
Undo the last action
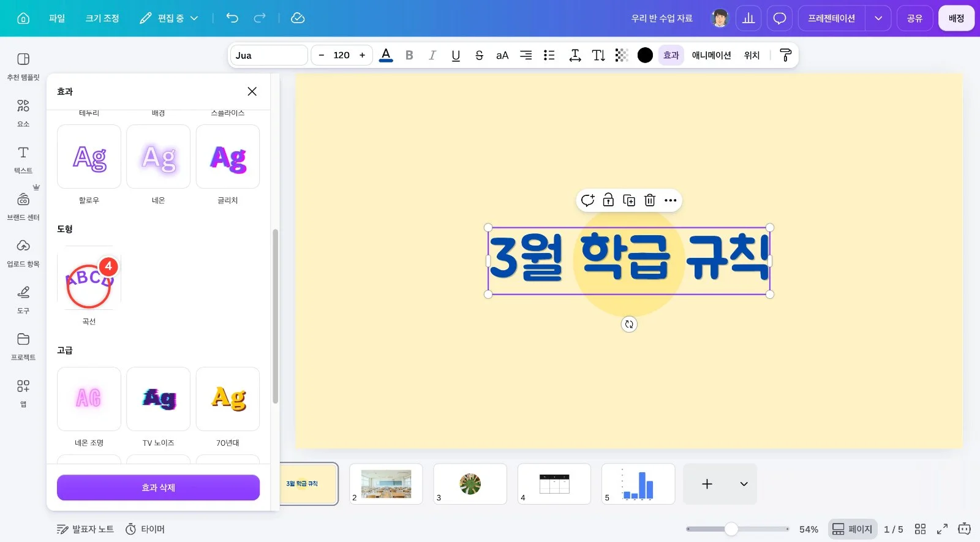[232, 18]
